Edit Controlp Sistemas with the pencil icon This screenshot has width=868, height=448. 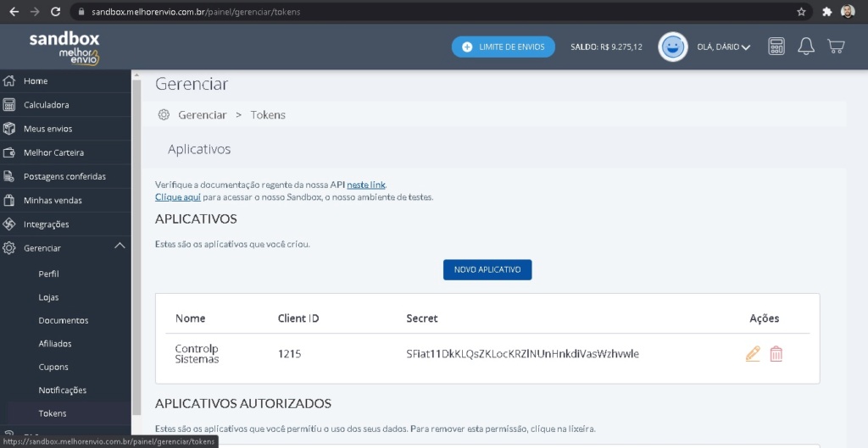(x=753, y=353)
